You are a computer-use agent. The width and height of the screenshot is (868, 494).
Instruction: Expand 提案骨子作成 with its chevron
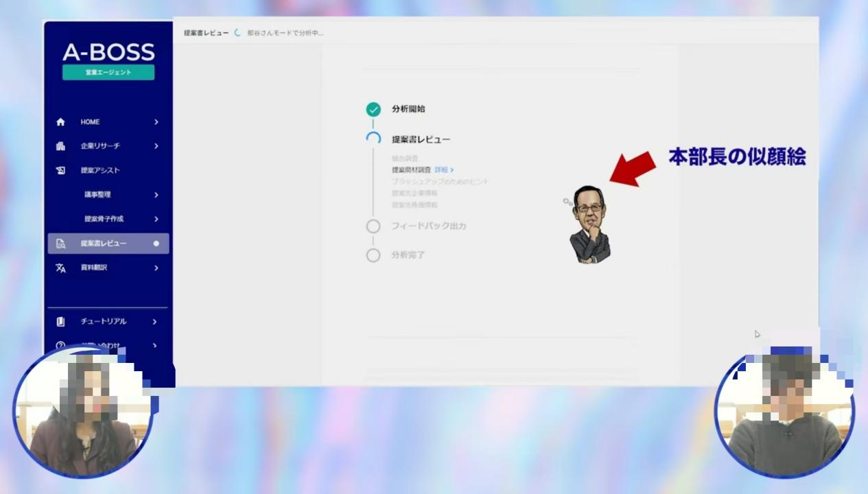pos(156,219)
